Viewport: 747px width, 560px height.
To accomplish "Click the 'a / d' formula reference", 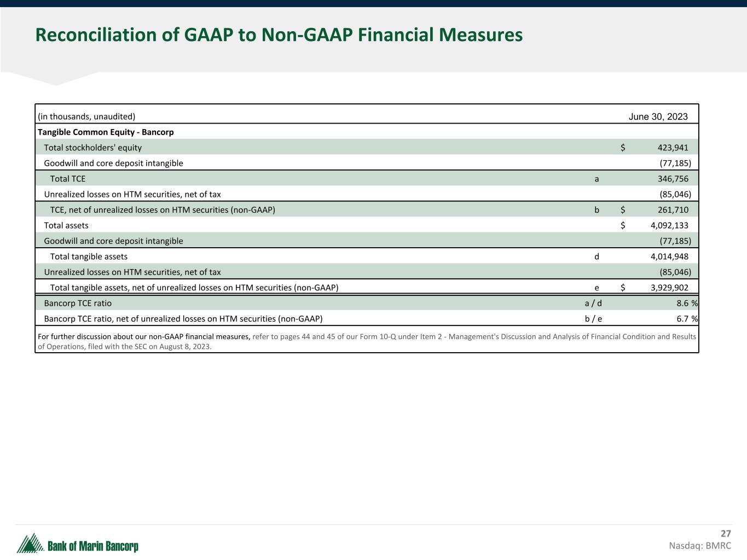I will (593, 303).
